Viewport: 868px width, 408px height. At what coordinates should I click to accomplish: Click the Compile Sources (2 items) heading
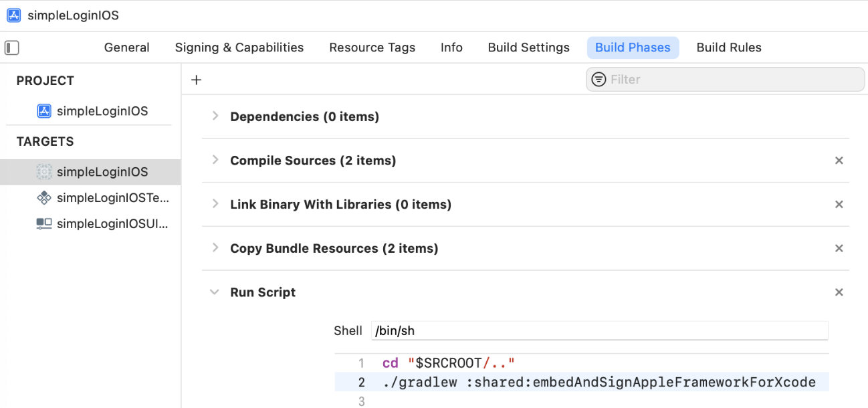pos(313,161)
